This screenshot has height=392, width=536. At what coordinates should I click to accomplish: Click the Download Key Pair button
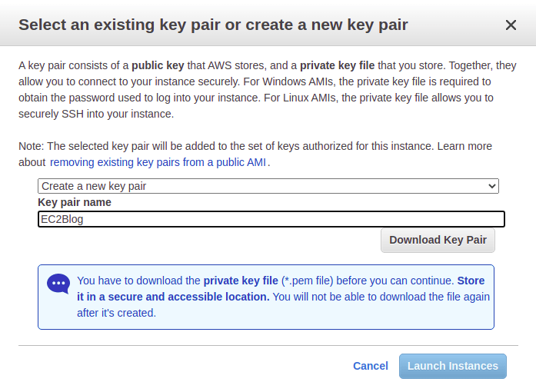[x=438, y=240]
